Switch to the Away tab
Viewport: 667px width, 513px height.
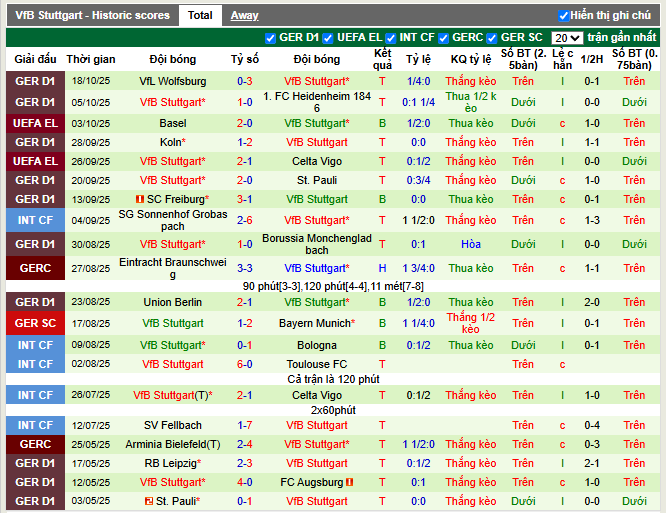pyautogui.click(x=244, y=16)
